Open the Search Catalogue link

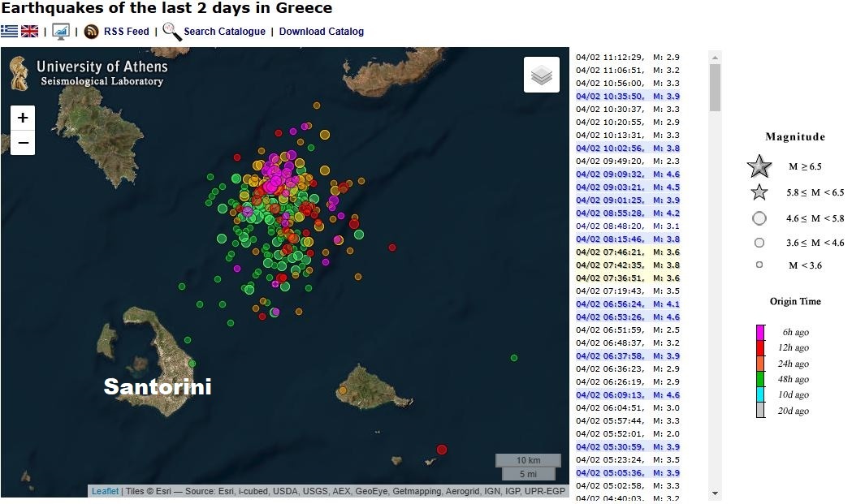224,32
